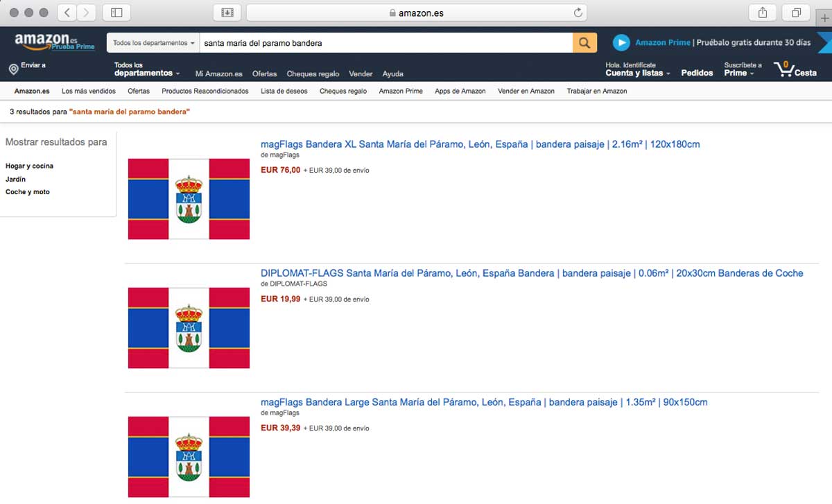The image size is (832, 504).
Task: Click the DIPLOMAT-FLAGS flag thumbnail
Action: pos(189,328)
